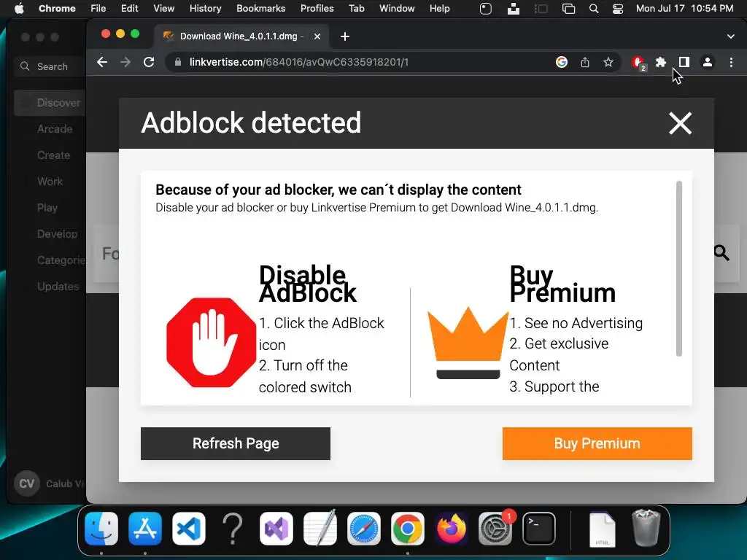Click the AdBlock extension icon in toolbar
Image resolution: width=747 pixels, height=560 pixels.
[638, 63]
